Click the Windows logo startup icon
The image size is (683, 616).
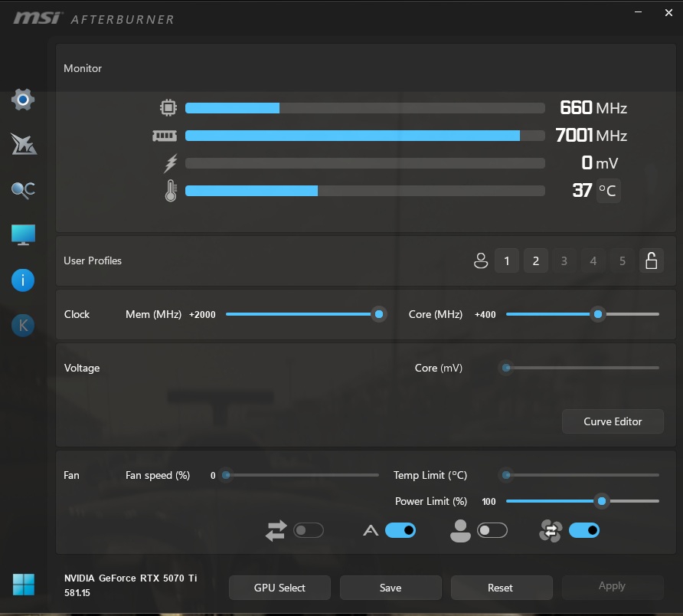pyautogui.click(x=24, y=584)
